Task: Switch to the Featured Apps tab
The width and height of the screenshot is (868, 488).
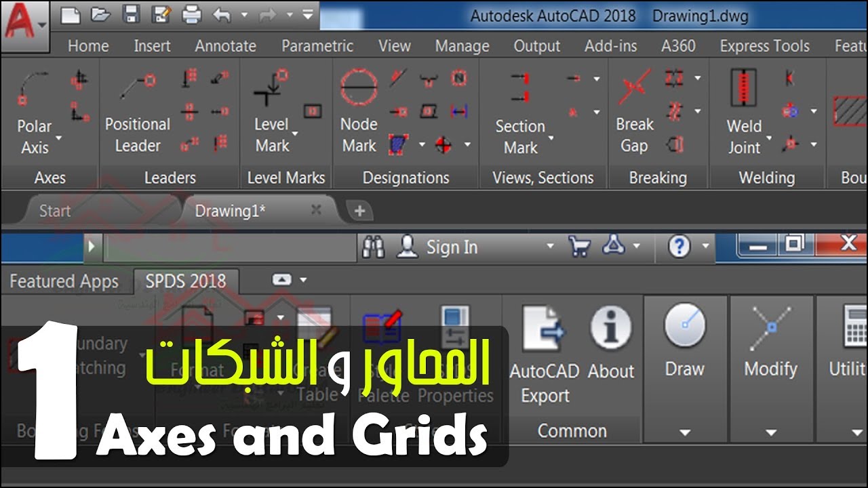Action: [x=64, y=281]
